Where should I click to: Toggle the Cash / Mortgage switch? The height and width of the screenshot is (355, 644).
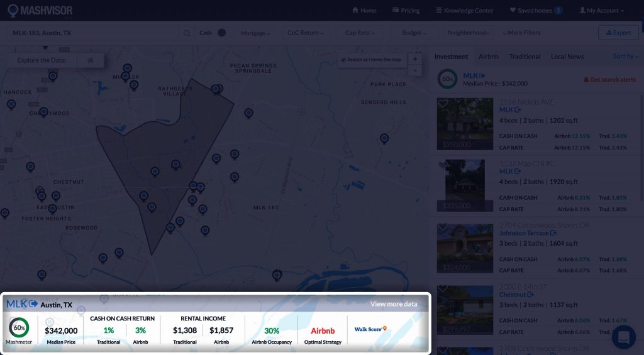click(221, 33)
